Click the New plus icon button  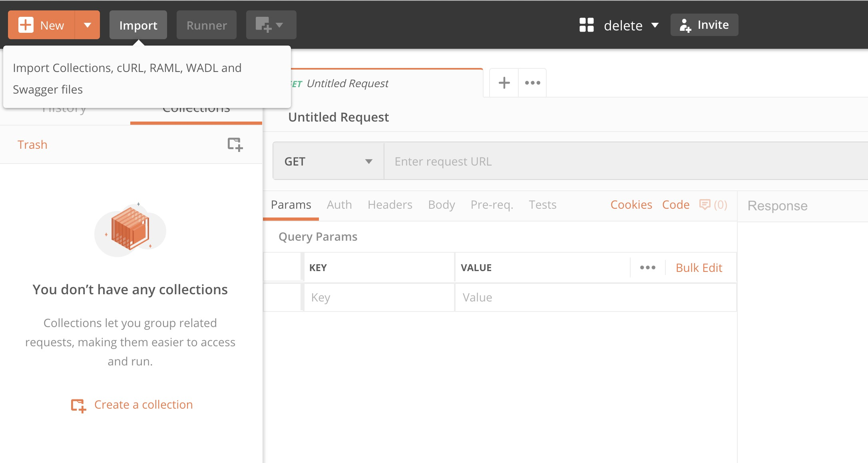[x=26, y=25]
